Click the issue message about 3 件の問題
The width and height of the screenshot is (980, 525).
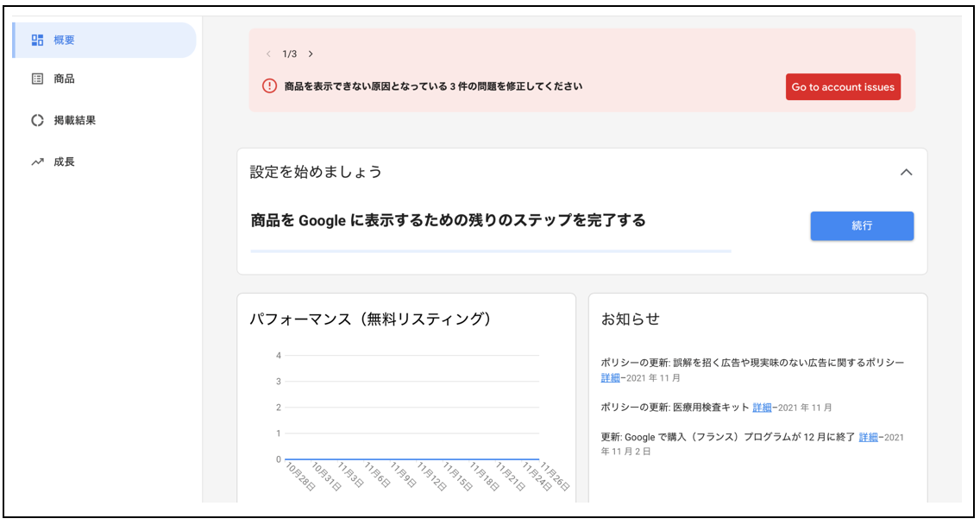433,86
